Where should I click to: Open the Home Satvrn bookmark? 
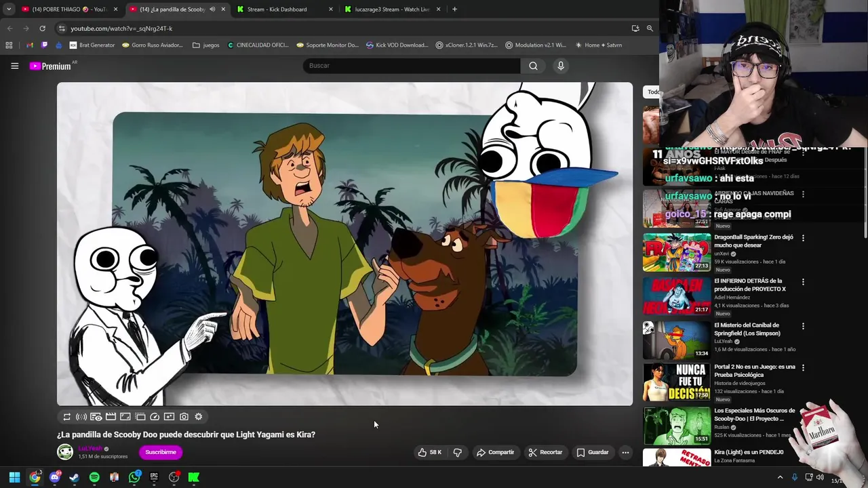(598, 45)
